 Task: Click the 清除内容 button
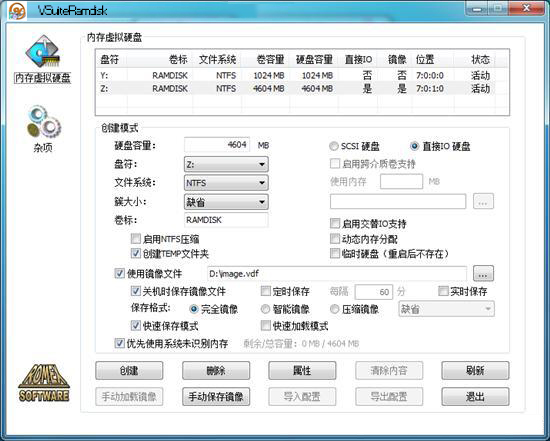pos(389,370)
